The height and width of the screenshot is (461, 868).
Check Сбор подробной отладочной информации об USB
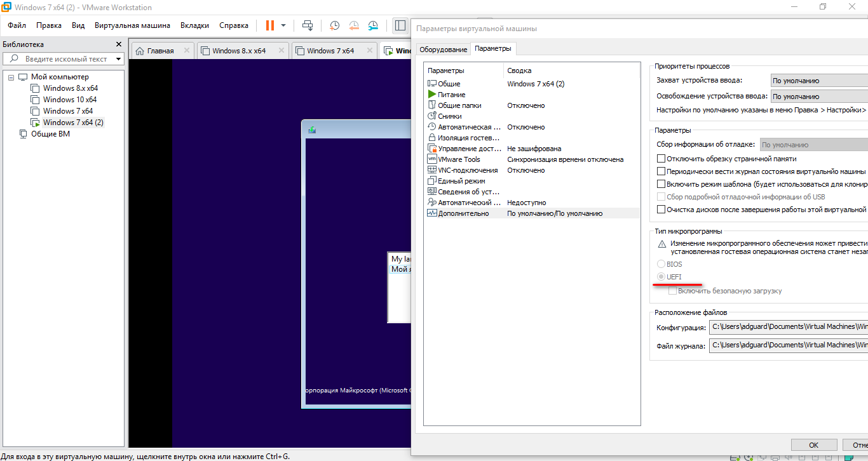point(661,197)
